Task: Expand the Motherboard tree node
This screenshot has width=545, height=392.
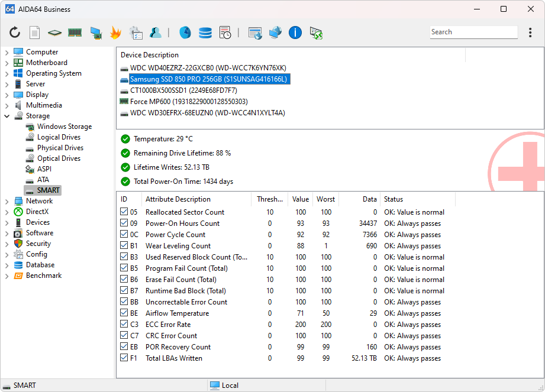Action: 7,63
